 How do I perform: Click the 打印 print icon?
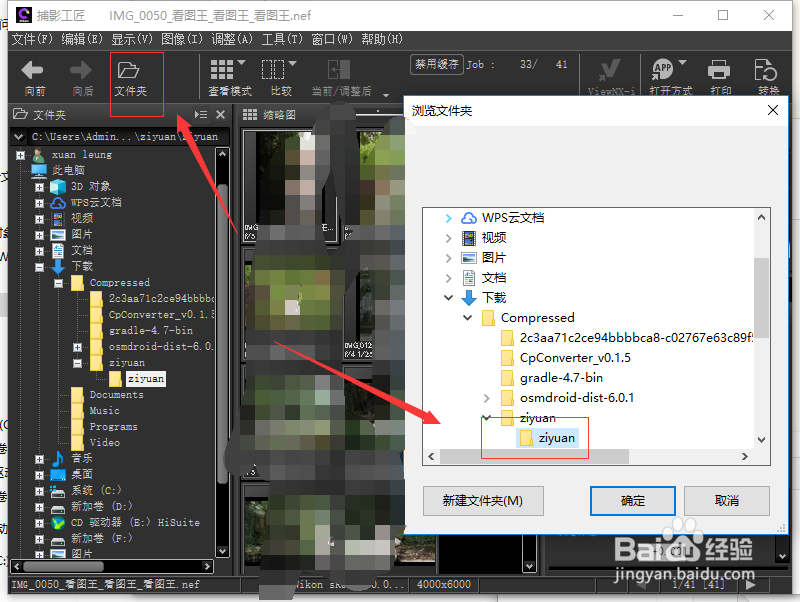(x=719, y=69)
